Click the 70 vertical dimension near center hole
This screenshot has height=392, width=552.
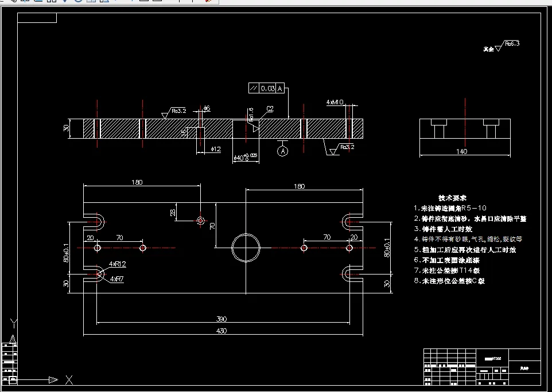pos(212,225)
